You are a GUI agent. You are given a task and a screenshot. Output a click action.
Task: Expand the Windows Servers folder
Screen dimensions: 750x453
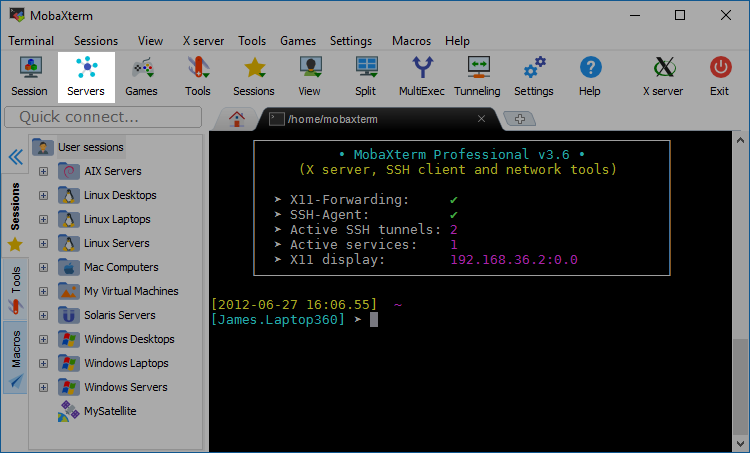point(43,387)
